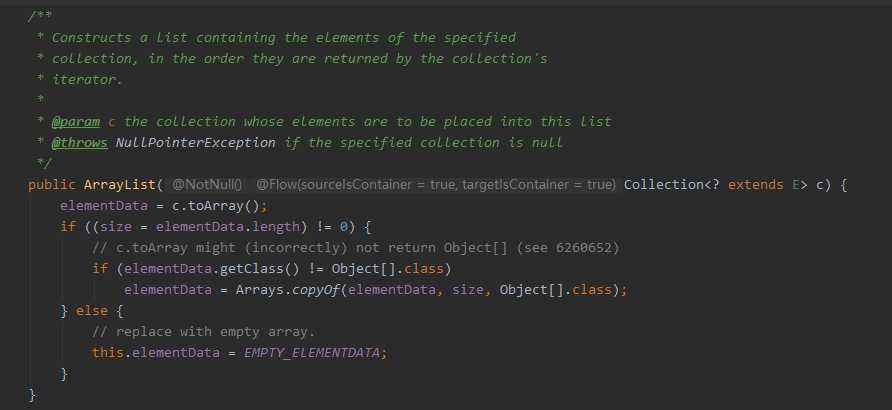The image size is (892, 410).
Task: Click the 'else' keyword
Action: tap(92, 311)
